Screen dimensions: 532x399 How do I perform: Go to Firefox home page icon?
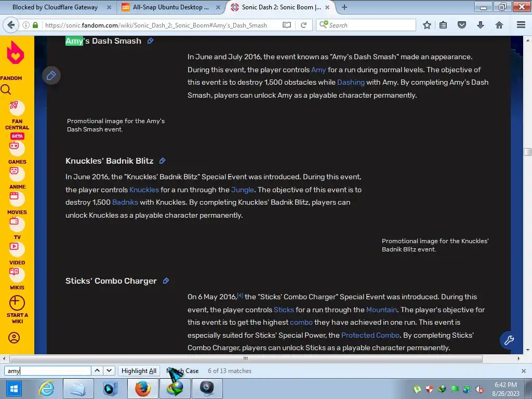point(499,25)
